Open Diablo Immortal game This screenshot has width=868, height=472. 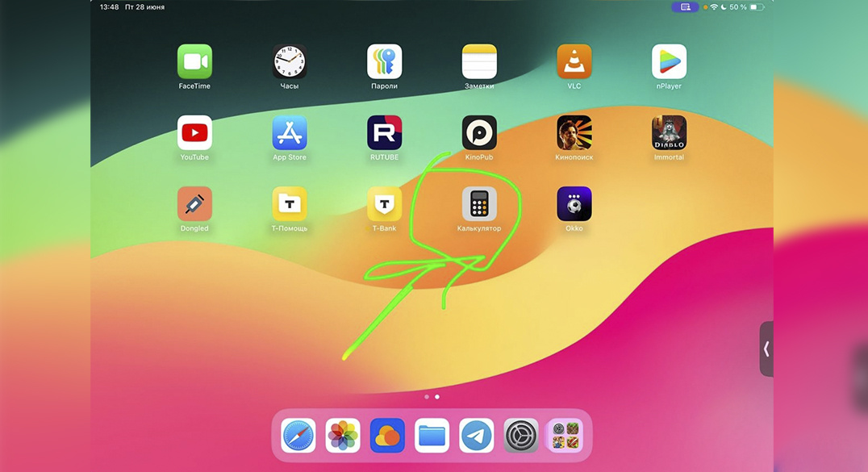point(669,132)
